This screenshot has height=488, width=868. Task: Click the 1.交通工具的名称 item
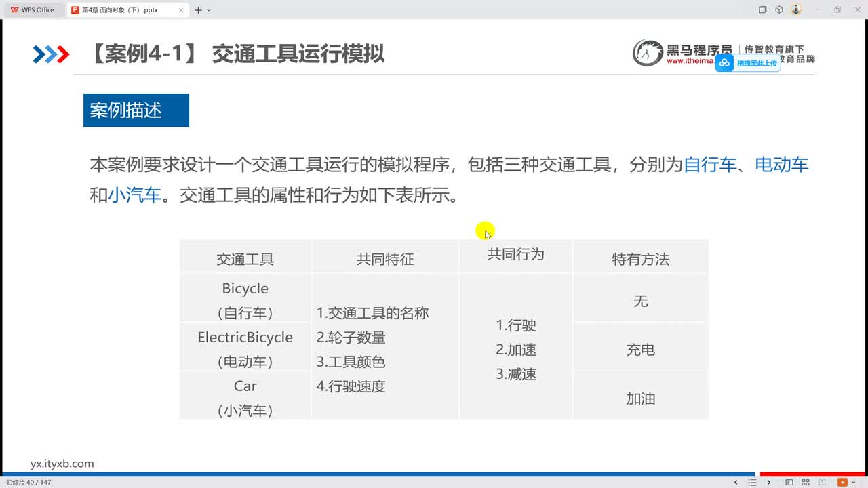pos(372,313)
